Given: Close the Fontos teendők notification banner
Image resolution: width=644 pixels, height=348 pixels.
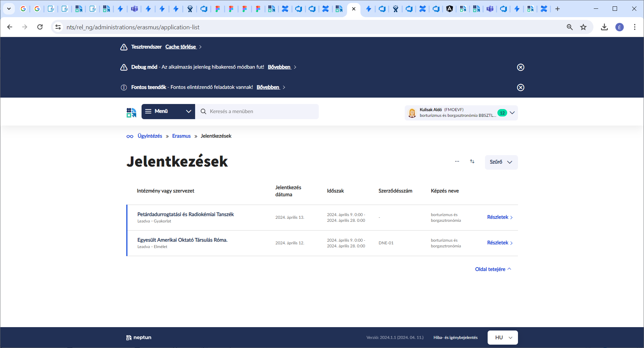Looking at the screenshot, I should (520, 88).
